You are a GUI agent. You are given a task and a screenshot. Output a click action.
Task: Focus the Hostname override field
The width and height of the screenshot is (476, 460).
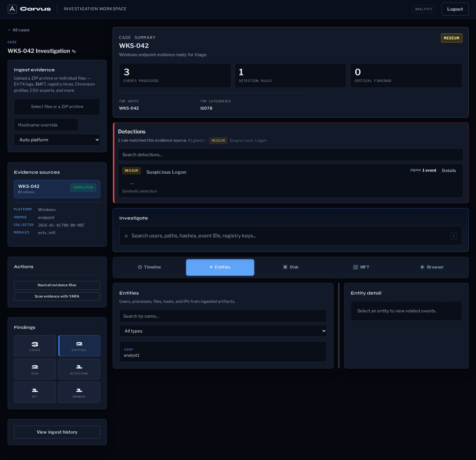[x=46, y=125]
